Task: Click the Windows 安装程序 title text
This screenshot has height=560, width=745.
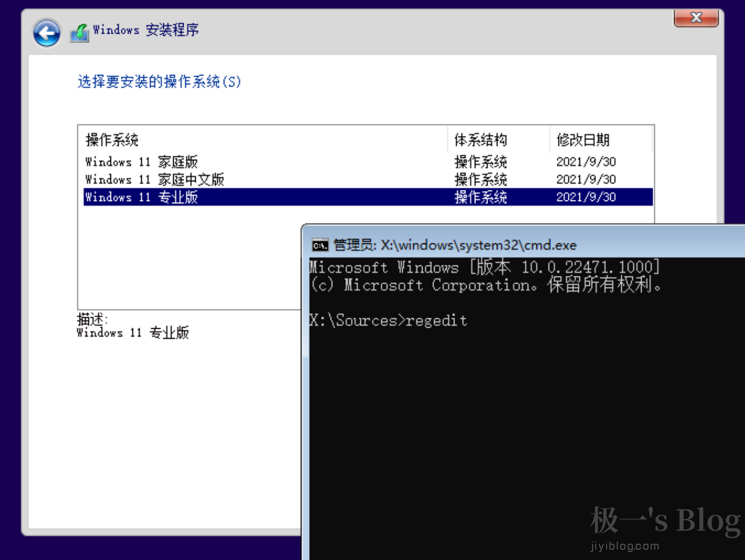Action: click(x=146, y=30)
